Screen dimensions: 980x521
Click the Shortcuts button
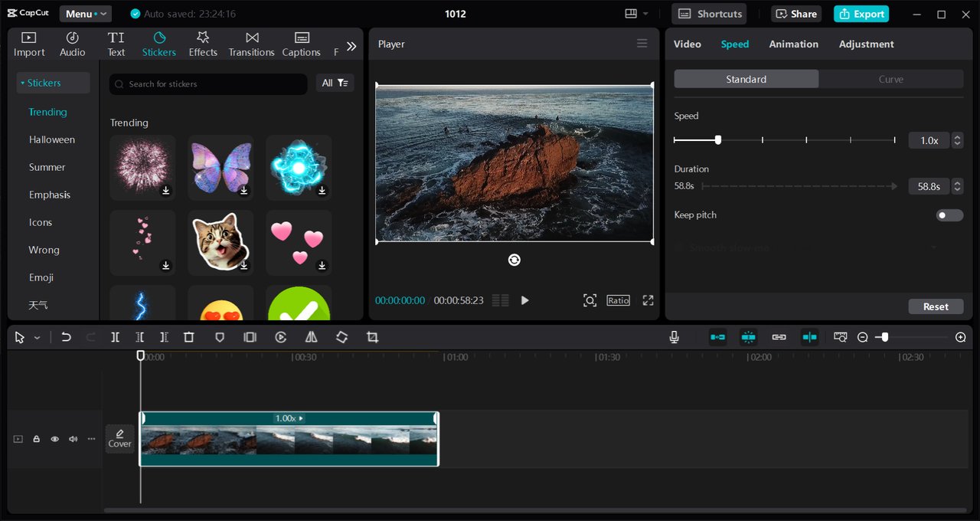tap(709, 14)
